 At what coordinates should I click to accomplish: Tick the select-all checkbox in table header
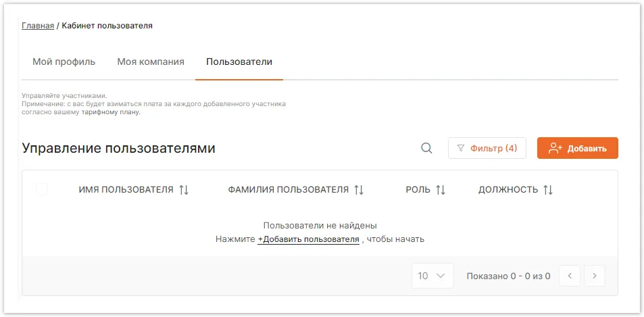tap(42, 189)
